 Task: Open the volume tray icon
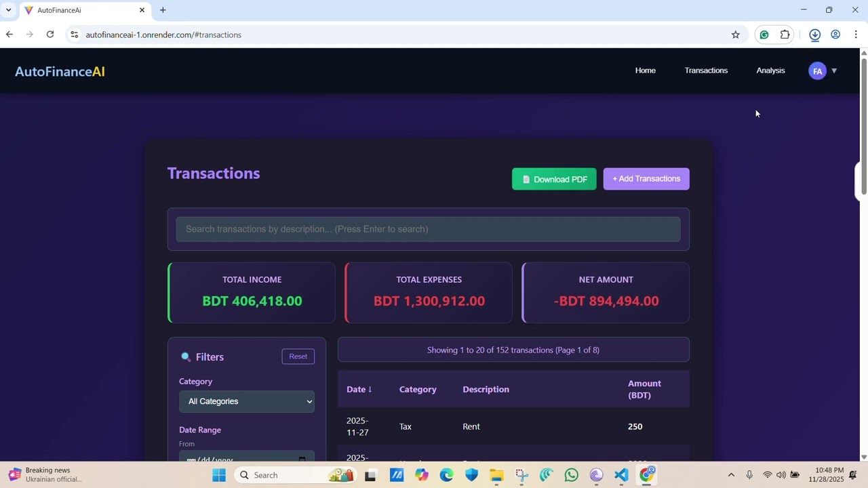click(x=781, y=475)
